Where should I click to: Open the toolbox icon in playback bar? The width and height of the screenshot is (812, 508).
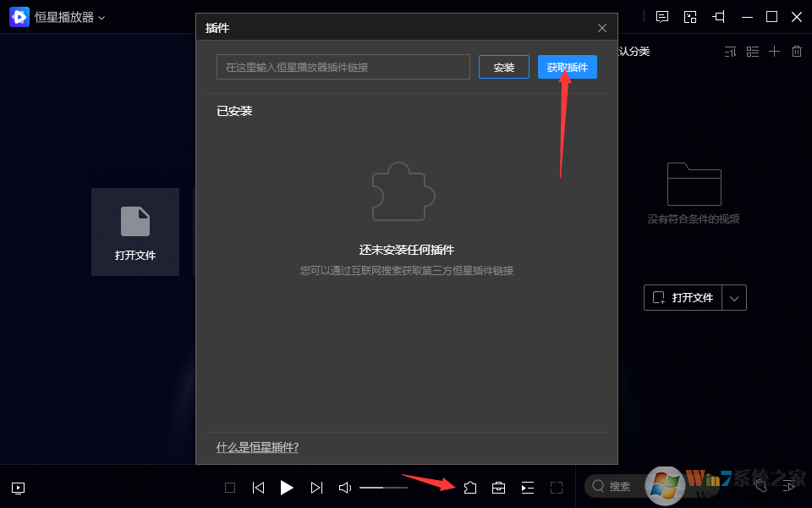(x=498, y=487)
